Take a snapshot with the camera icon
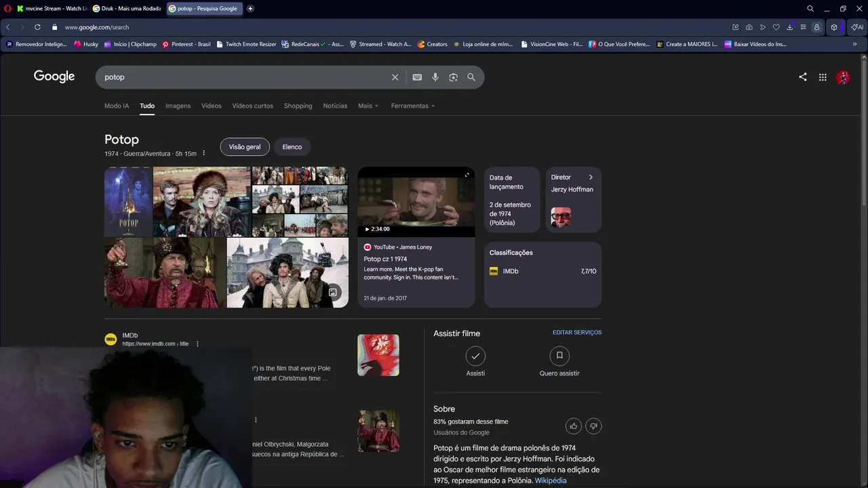The height and width of the screenshot is (488, 868). pyautogui.click(x=749, y=27)
